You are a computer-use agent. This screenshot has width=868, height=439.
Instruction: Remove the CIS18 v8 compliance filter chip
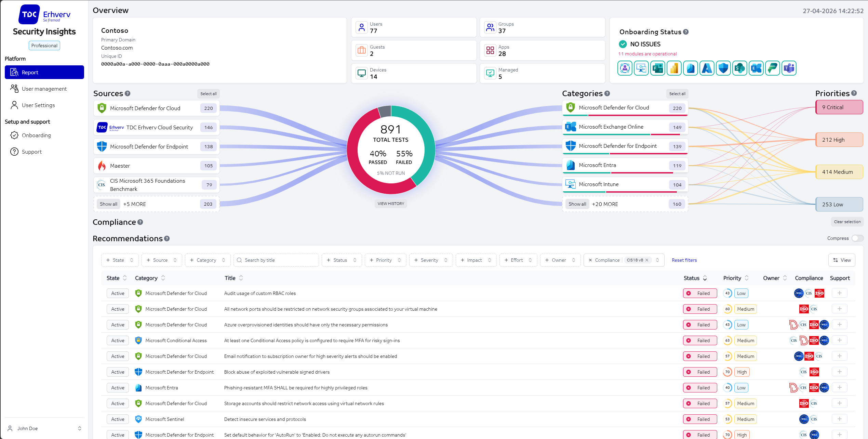pos(647,260)
